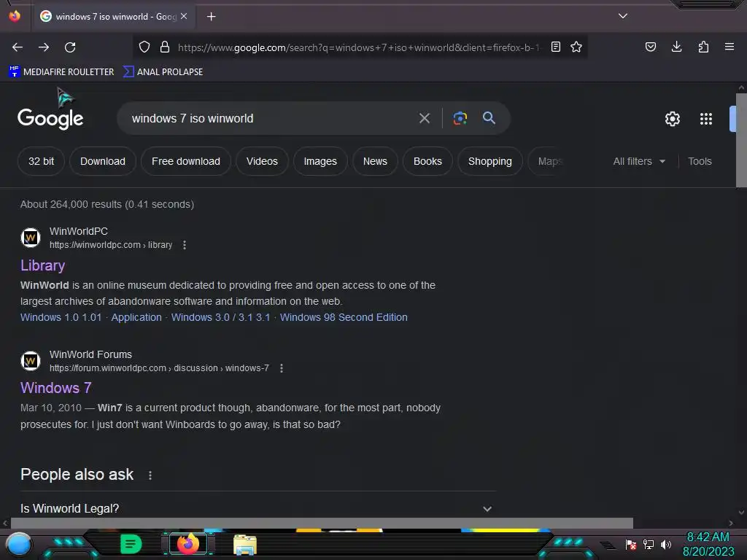The width and height of the screenshot is (747, 560).
Task: Submit search with magnifier icon
Action: [x=489, y=117]
